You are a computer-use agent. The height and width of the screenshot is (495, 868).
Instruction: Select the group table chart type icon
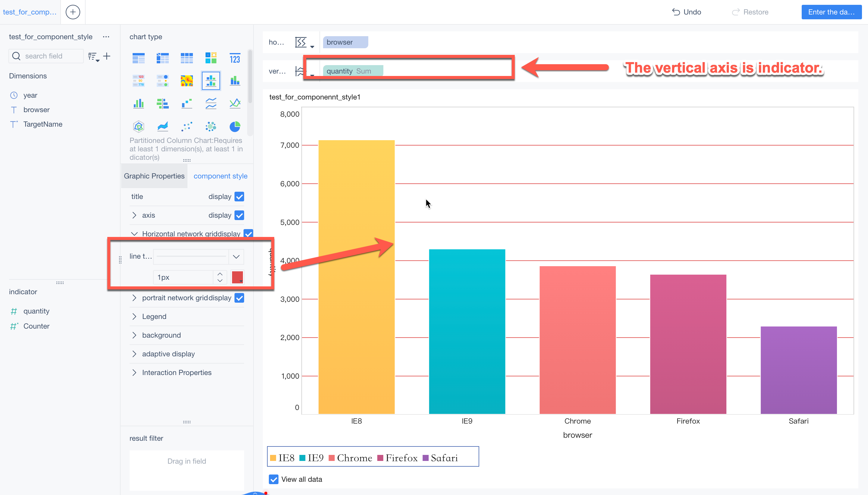tap(138, 58)
